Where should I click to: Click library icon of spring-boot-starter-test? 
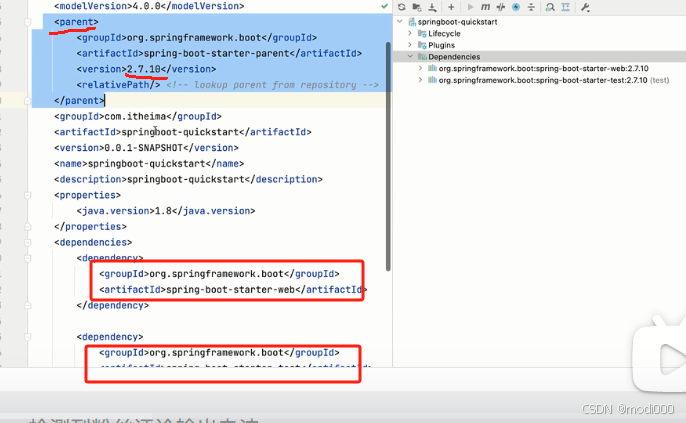pos(432,80)
